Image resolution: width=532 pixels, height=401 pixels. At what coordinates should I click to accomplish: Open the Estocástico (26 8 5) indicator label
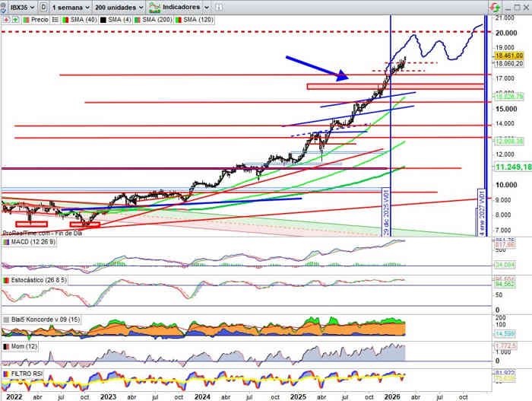(x=36, y=280)
